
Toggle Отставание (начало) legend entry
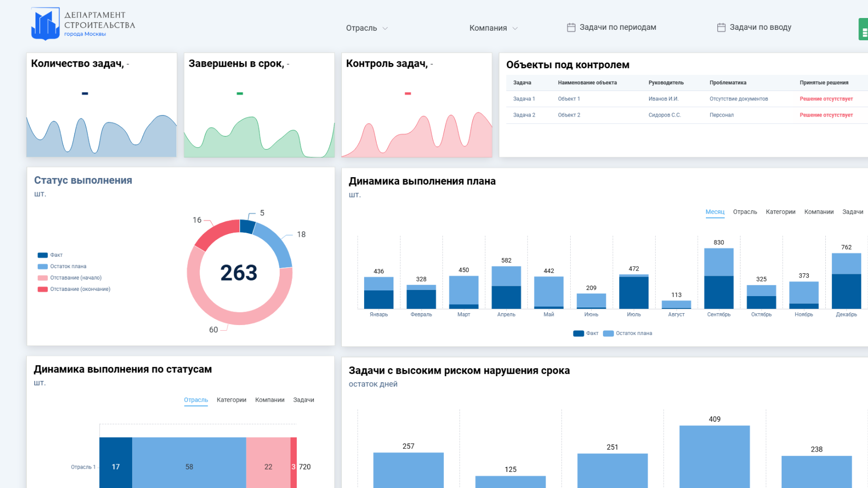pos(70,278)
